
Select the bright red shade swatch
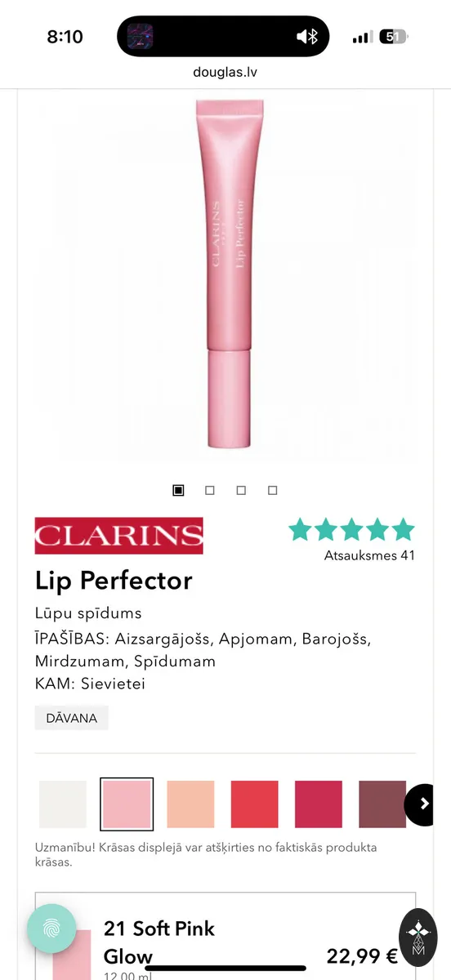[x=254, y=804]
